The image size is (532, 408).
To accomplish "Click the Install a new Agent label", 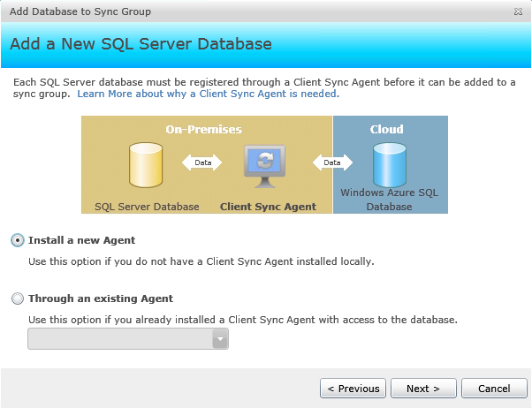I will click(x=82, y=240).
